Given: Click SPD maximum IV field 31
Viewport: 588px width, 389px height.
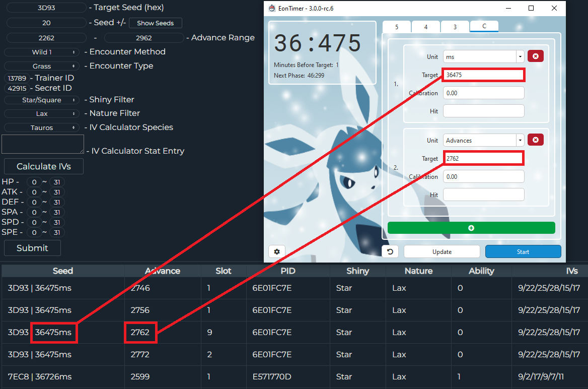Looking at the screenshot, I should (57, 222).
